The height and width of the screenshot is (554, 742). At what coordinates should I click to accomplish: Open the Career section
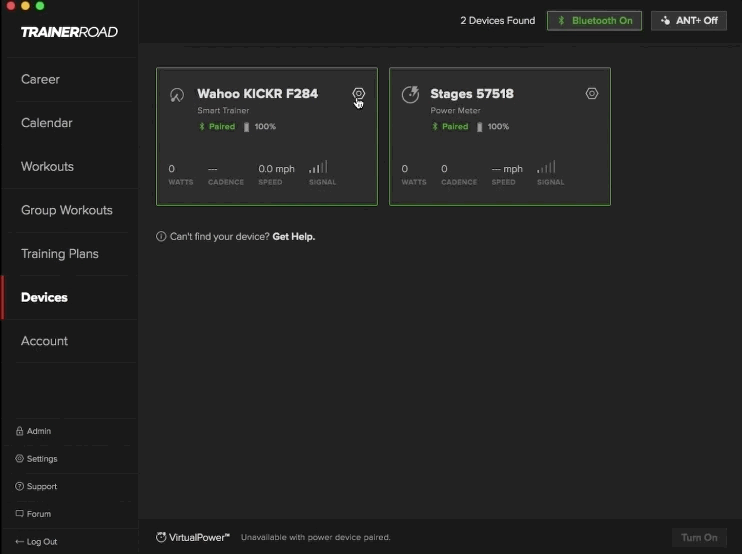[x=41, y=79]
